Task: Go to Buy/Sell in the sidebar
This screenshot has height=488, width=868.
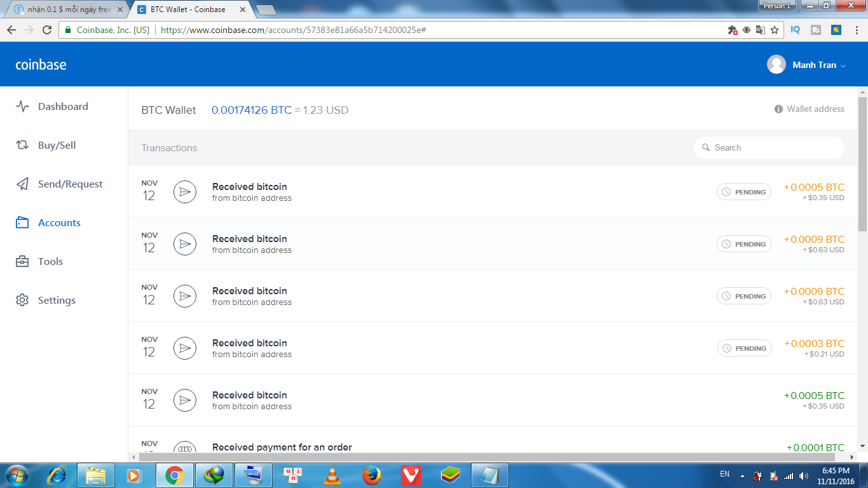Action: coord(45,146)
